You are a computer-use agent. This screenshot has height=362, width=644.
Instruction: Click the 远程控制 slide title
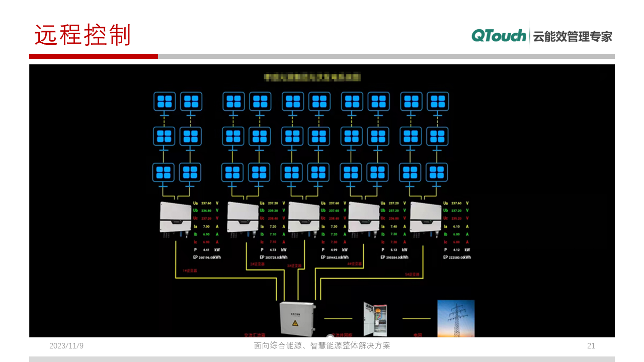(83, 36)
